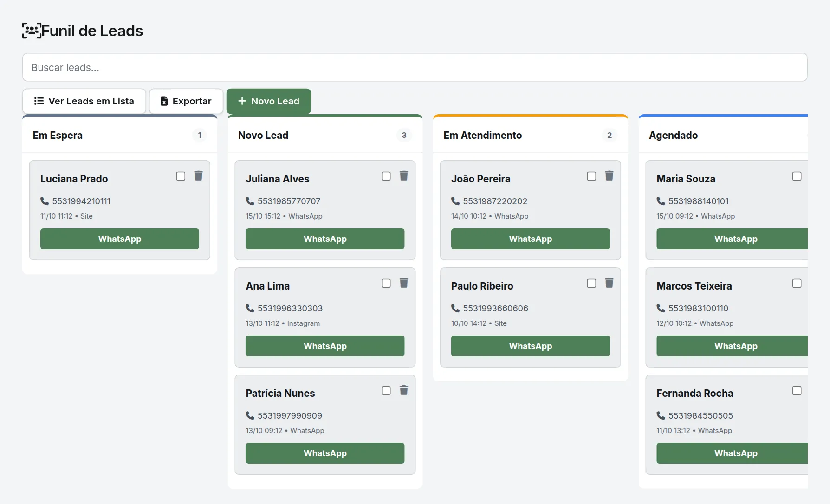This screenshot has width=830, height=504.
Task: Select Luciana Prado checkbox
Action: coord(181,176)
